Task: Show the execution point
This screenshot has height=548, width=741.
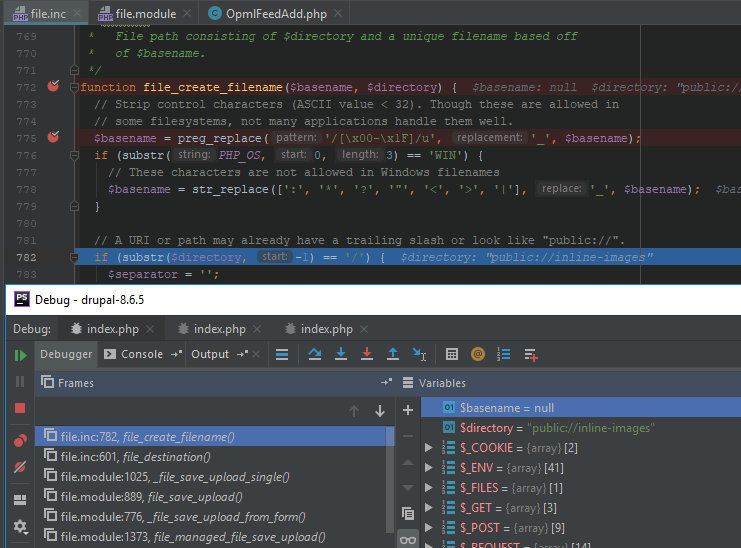Action: [282, 354]
